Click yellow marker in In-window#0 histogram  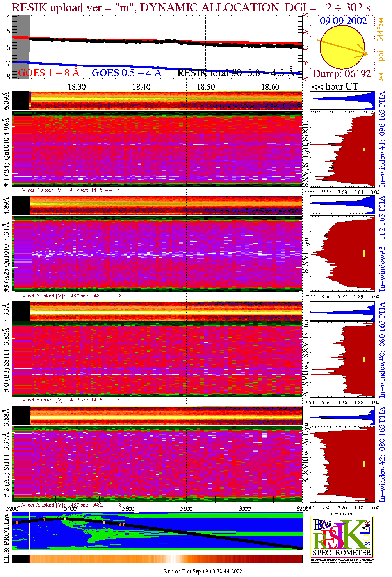364,359
